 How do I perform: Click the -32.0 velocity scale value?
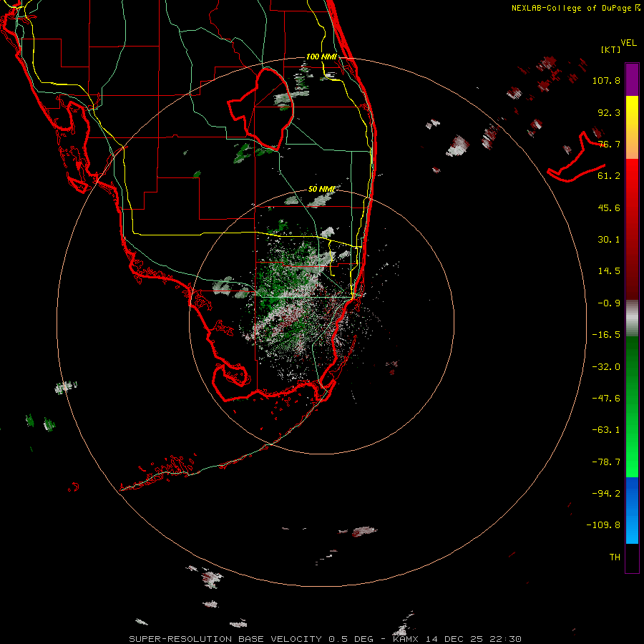(x=606, y=367)
